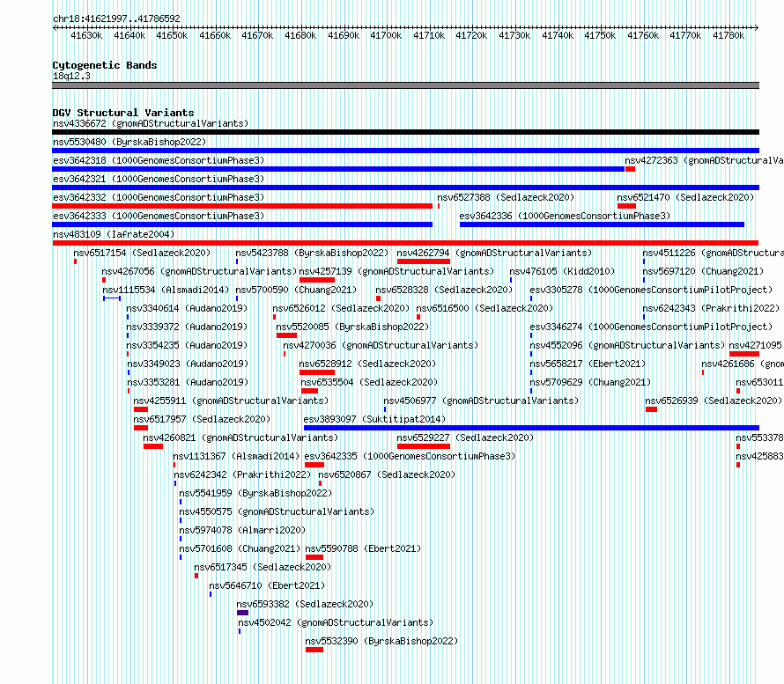Select the esv3642318 1000Genomes label

[159, 160]
